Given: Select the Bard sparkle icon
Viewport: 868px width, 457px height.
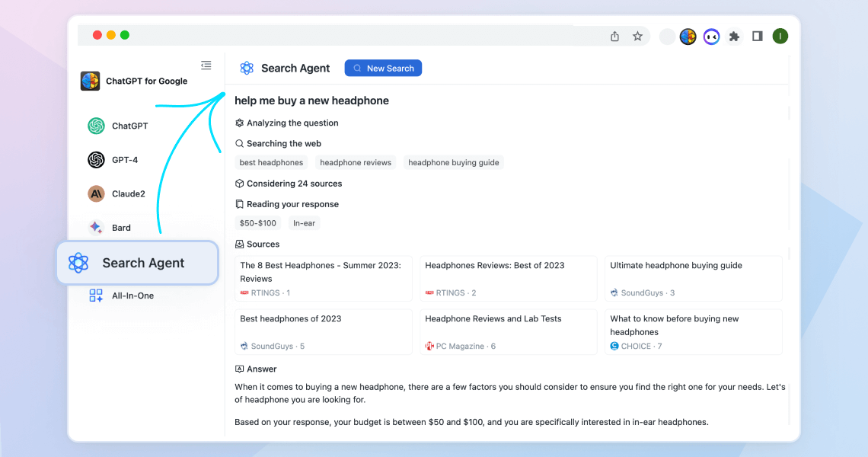Looking at the screenshot, I should coord(96,227).
